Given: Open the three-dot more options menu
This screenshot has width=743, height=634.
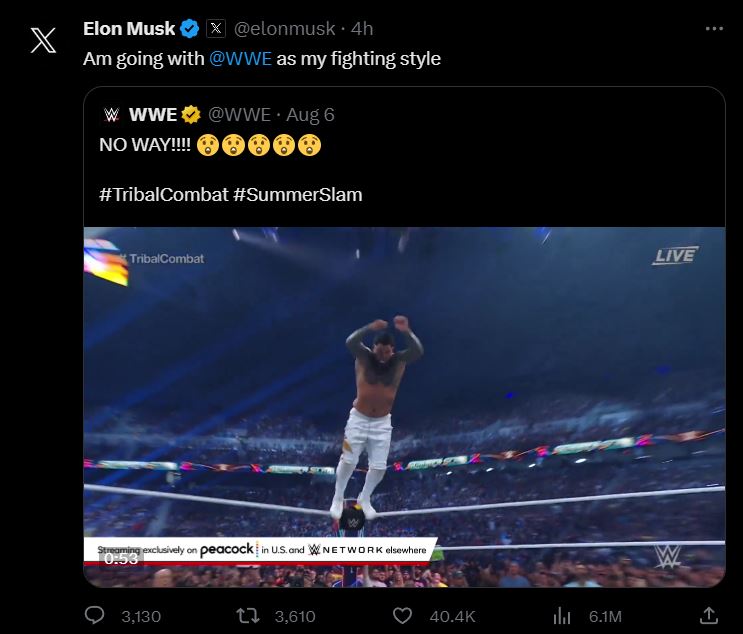Looking at the screenshot, I should (713, 29).
